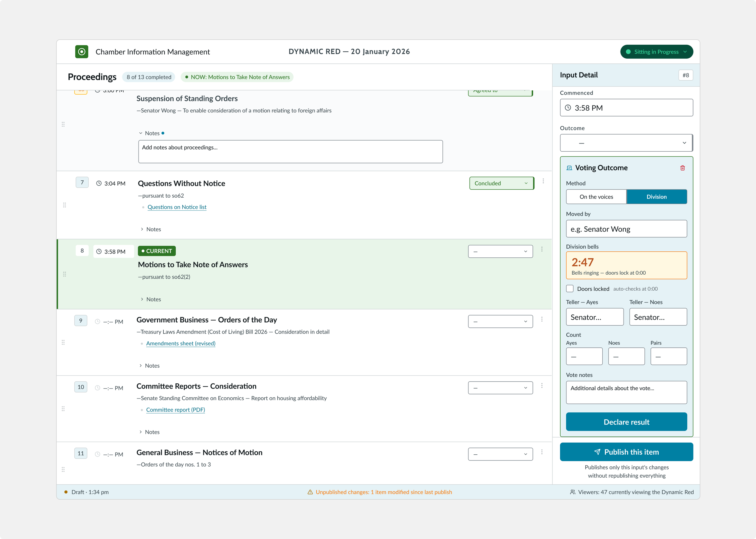Click the warning triangle in status bar
This screenshot has height=539, width=756.
(x=310, y=492)
